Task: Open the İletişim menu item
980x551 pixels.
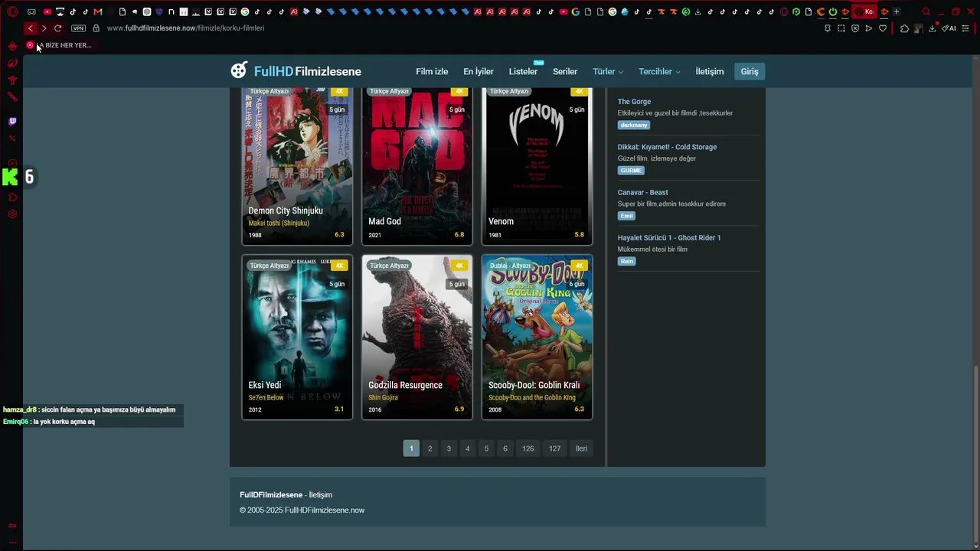Action: 709,71
